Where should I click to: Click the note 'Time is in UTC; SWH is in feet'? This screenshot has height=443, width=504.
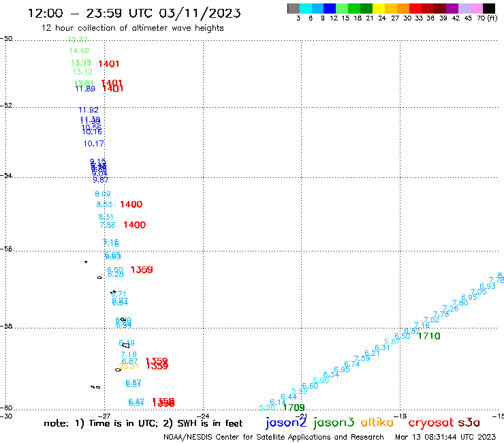click(143, 423)
